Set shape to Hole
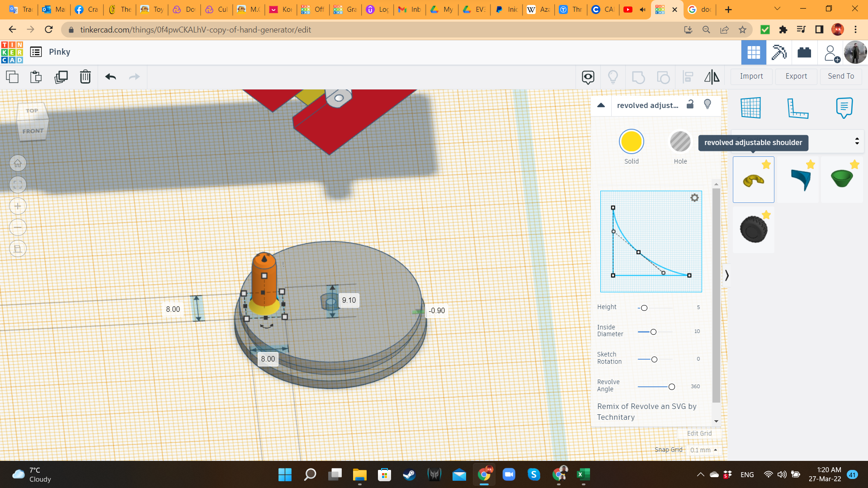The width and height of the screenshot is (868, 488). click(x=680, y=142)
